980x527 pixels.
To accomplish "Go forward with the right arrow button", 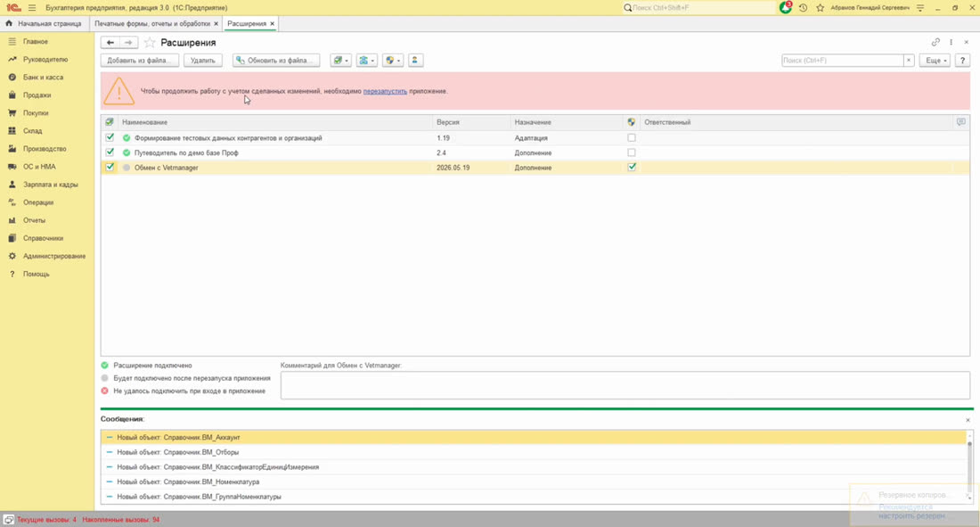I will [128, 43].
